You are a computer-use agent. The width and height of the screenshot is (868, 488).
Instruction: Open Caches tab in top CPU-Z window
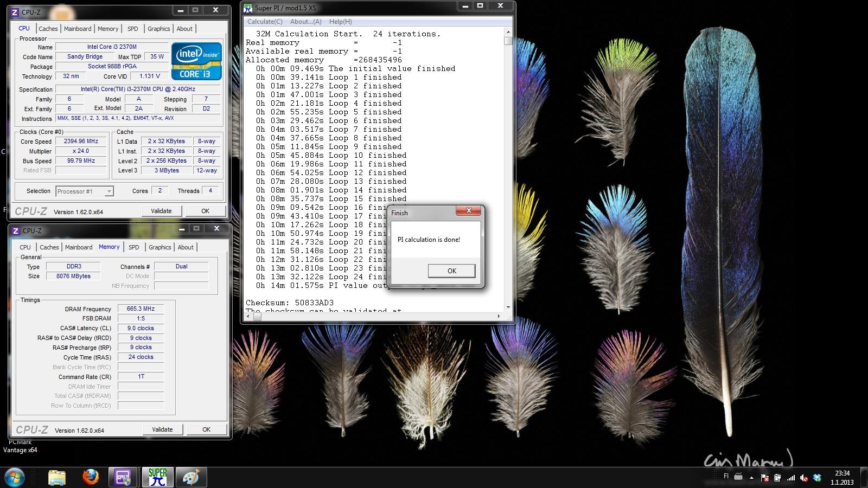pos(48,29)
